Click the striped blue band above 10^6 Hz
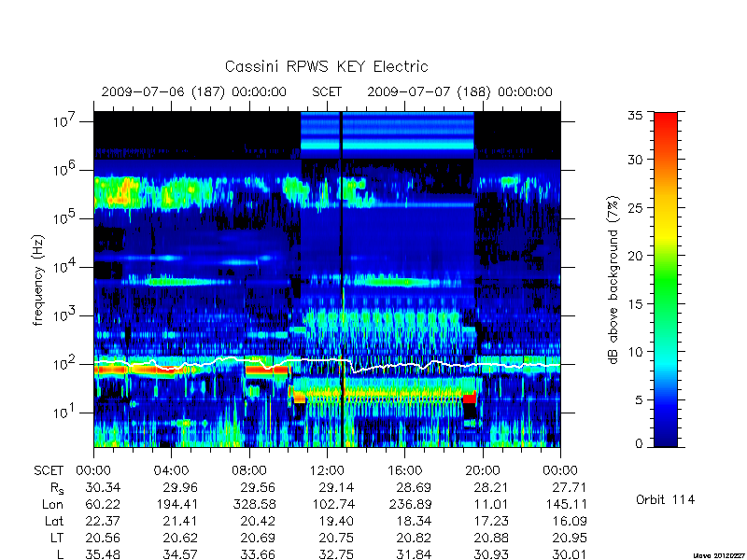 click(x=388, y=134)
